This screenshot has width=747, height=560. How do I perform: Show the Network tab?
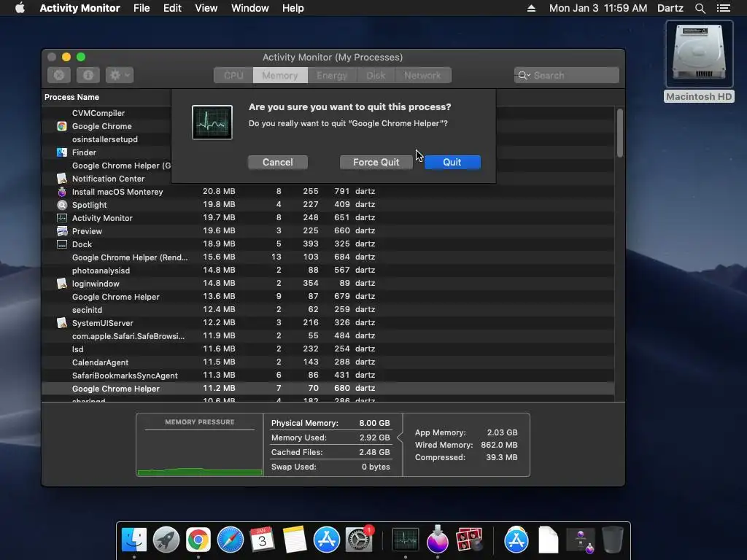(422, 75)
